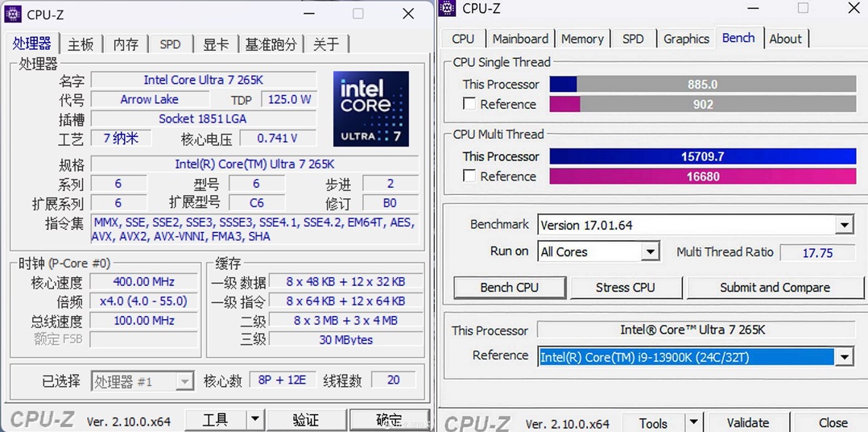Click the L1 data cache value 8 x 48 KB + 12 x 32 KB
This screenshot has height=432, width=868.
click(x=345, y=281)
